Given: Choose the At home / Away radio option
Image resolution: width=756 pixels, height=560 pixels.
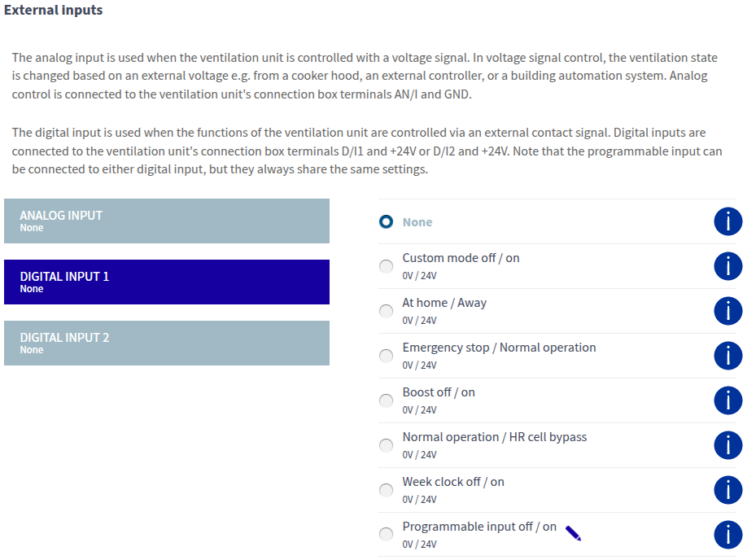Looking at the screenshot, I should click(x=386, y=311).
